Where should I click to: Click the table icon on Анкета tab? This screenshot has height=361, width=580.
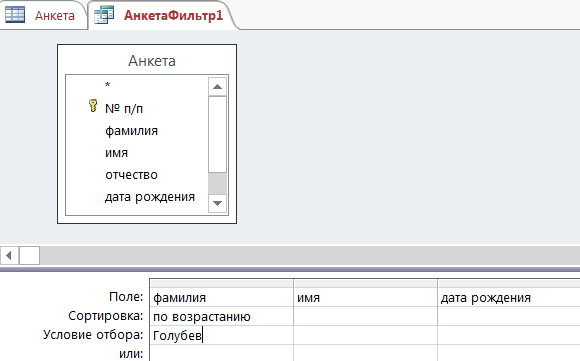tap(15, 15)
